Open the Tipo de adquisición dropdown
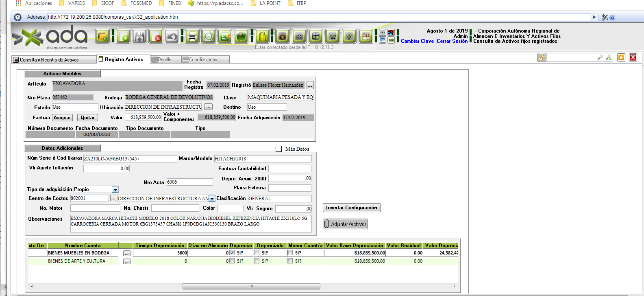The image size is (644, 296). (x=115, y=190)
